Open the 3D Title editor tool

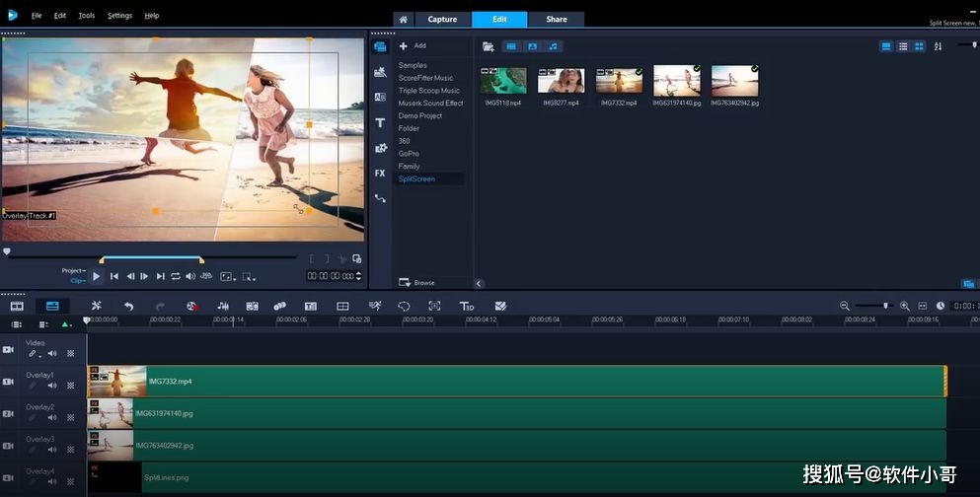(467, 306)
